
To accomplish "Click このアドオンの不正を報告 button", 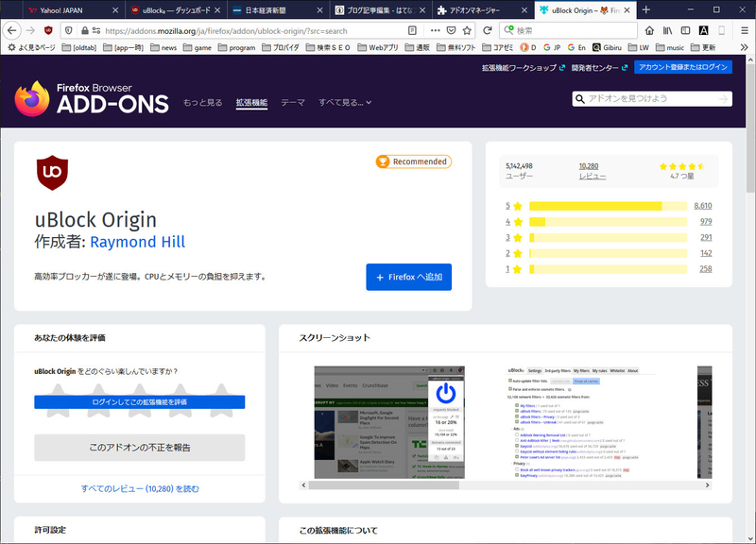I will pos(139,448).
